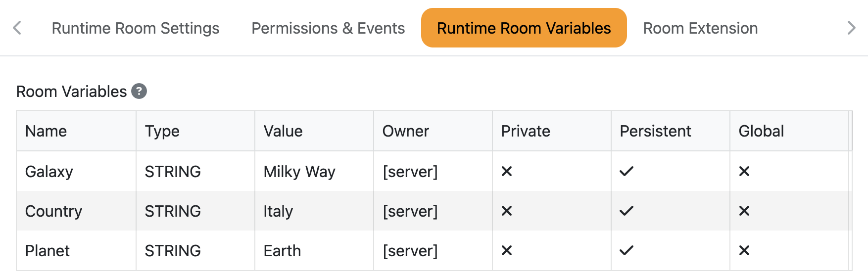Click the Persistent checkmark for Country
868x279 pixels.
pyautogui.click(x=627, y=211)
